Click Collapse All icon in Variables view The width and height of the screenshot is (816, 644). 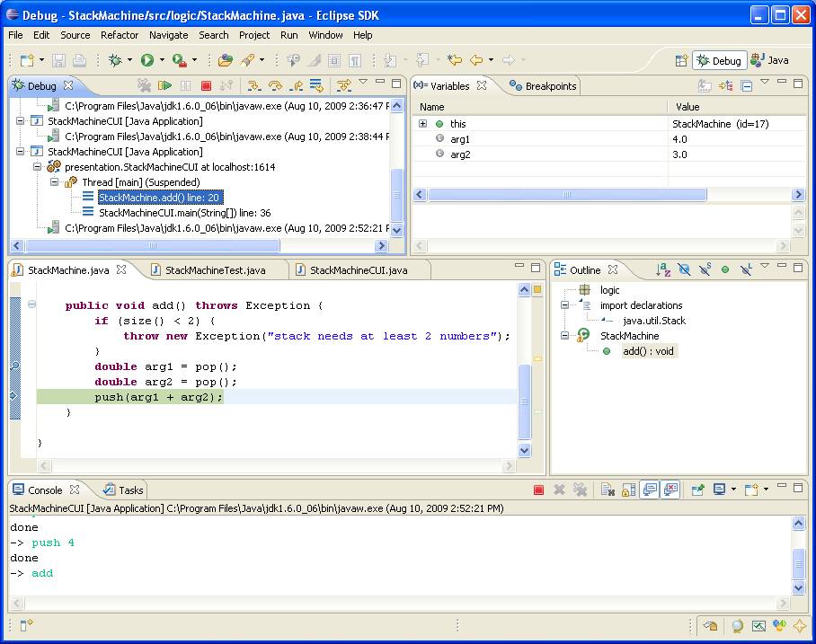[746, 86]
